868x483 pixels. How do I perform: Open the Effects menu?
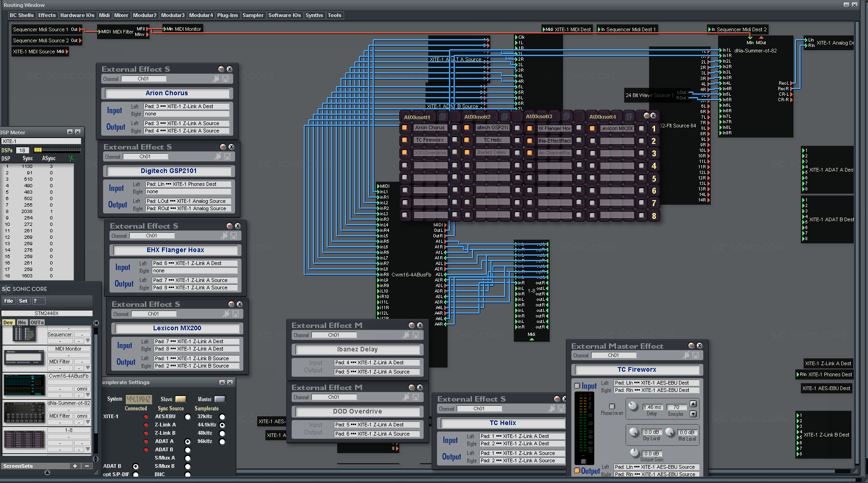[47, 15]
